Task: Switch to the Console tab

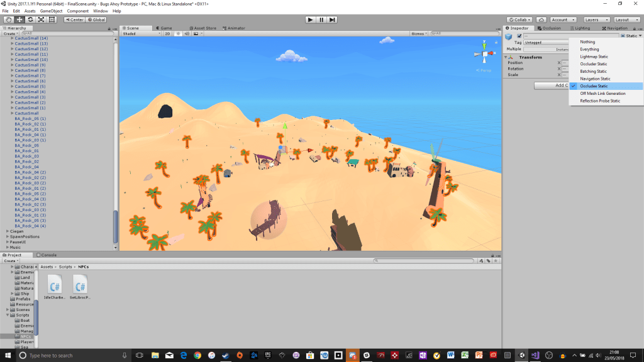Action: 48,255
